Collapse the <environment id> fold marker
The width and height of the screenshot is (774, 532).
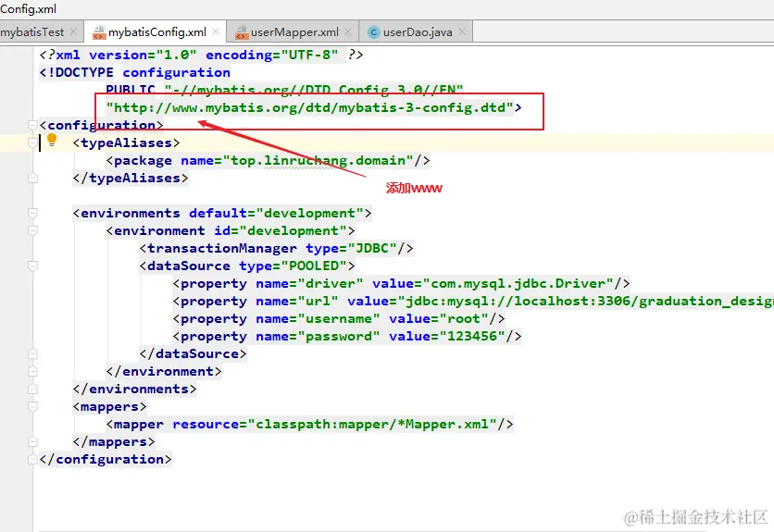point(32,230)
